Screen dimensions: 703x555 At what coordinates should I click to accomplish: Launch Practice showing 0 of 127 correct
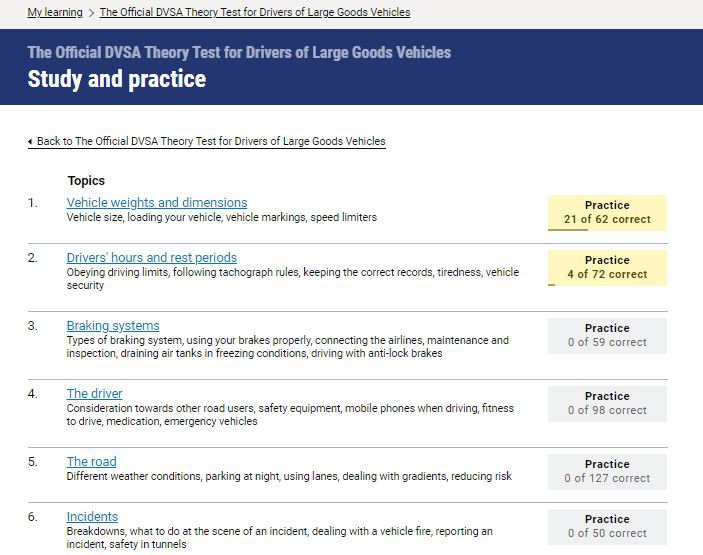[607, 471]
